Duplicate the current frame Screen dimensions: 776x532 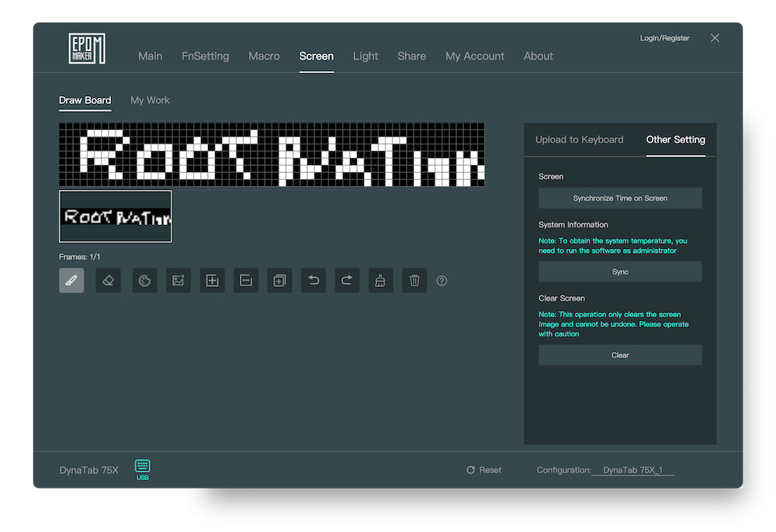click(x=279, y=281)
